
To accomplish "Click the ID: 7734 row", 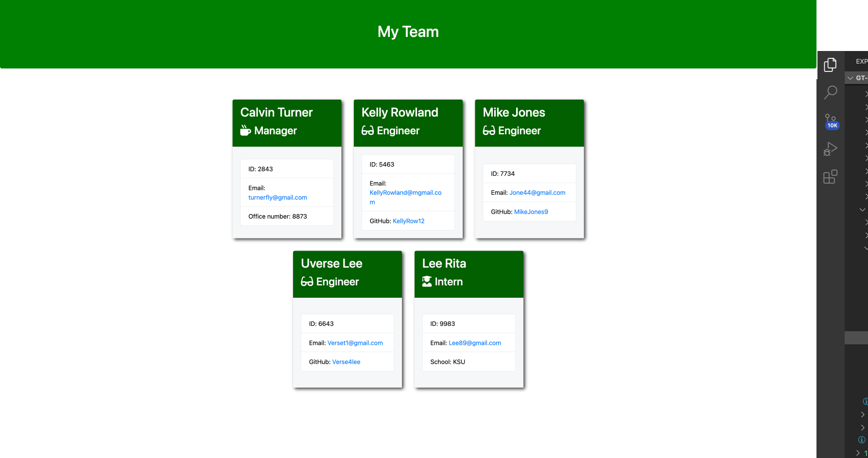I will [x=529, y=173].
